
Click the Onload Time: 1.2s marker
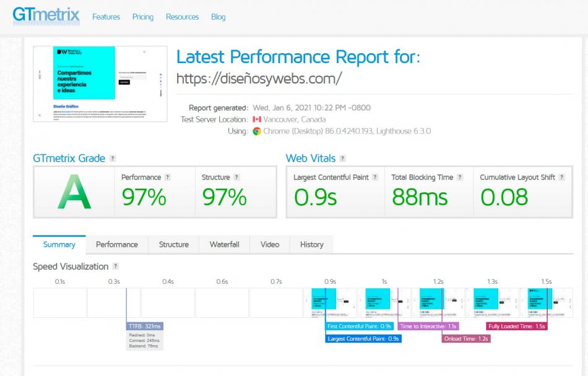tap(466, 338)
